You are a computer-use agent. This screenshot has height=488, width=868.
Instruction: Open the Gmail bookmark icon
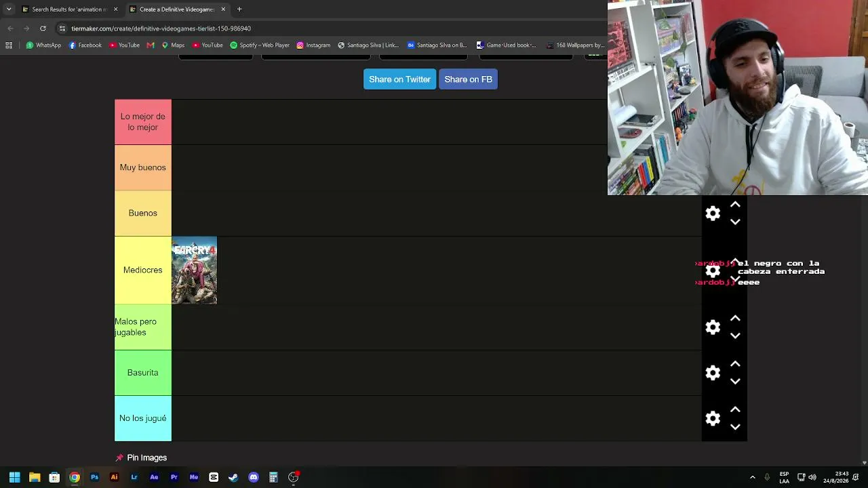click(151, 45)
